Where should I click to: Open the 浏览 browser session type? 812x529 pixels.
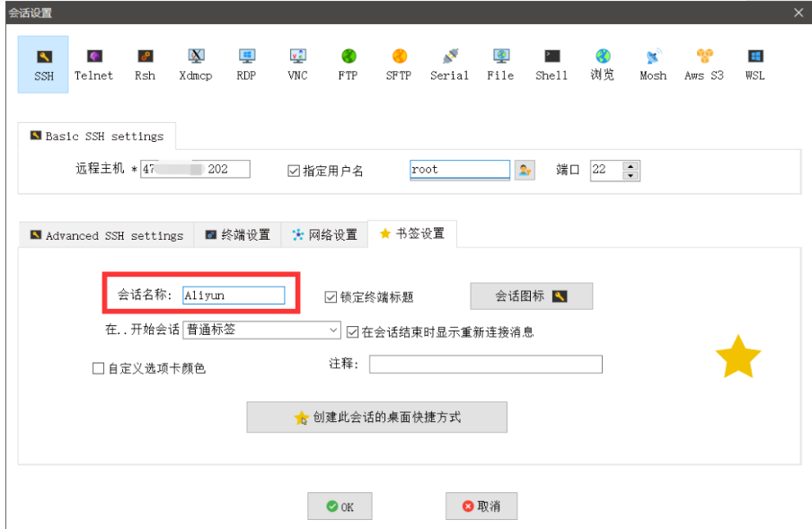(603, 65)
